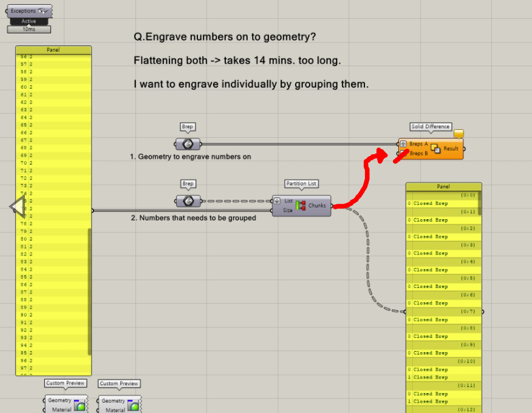This screenshot has height=413, width=532.
Task: Toggle the graft arrow on the Breps A input
Action: pyautogui.click(x=403, y=144)
